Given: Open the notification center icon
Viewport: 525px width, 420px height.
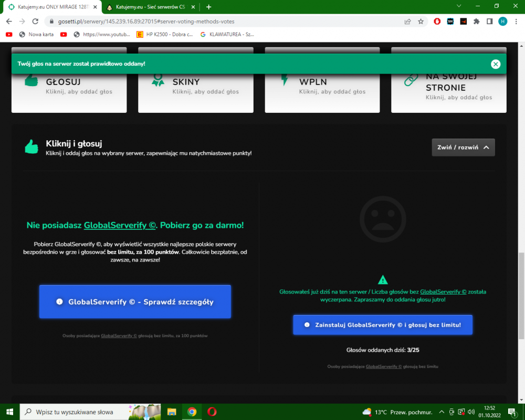Looking at the screenshot, I should 512,412.
